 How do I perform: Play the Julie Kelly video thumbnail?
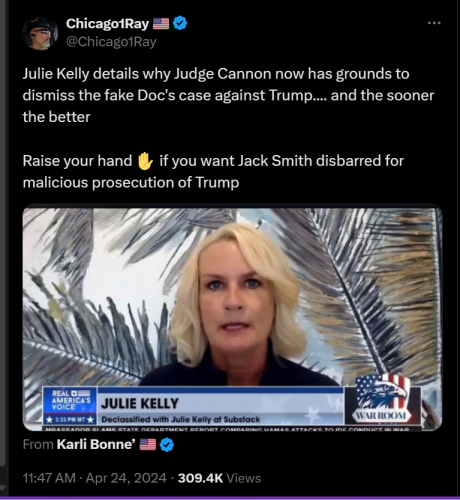(232, 319)
